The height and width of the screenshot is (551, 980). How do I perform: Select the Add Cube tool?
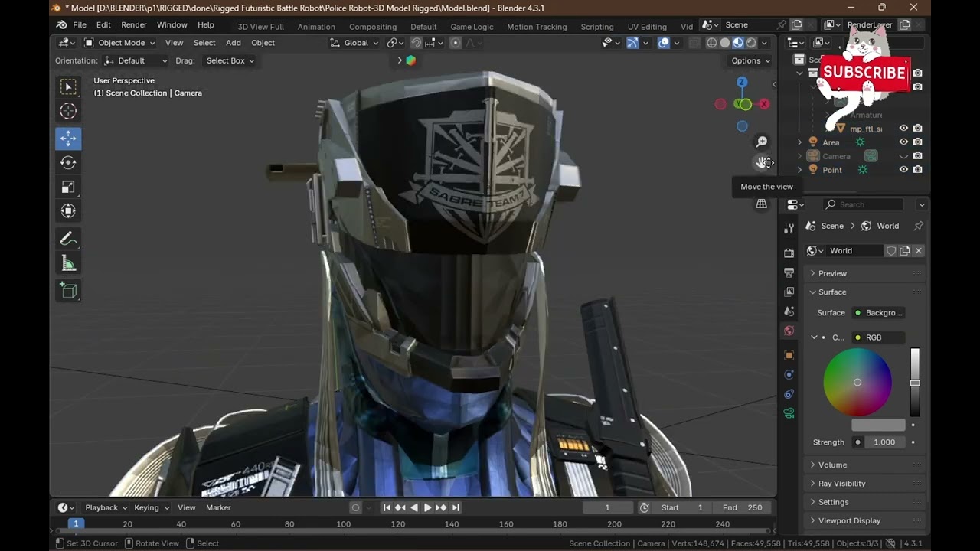pos(68,291)
